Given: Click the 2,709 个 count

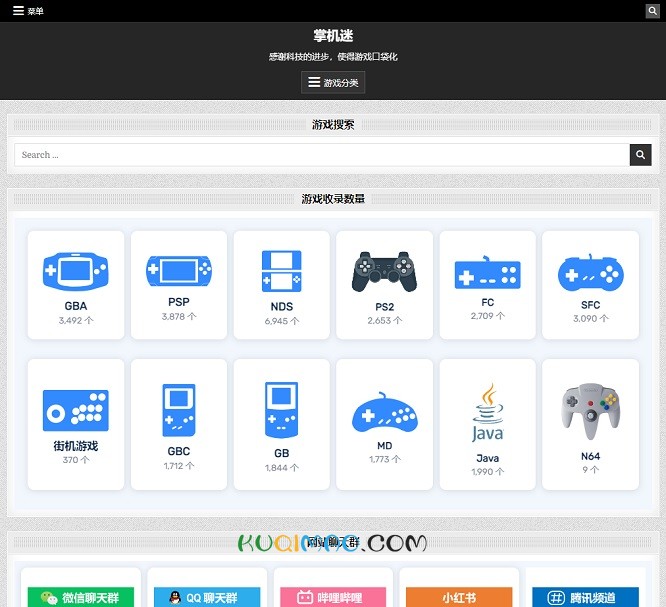Looking at the screenshot, I should (x=488, y=316).
